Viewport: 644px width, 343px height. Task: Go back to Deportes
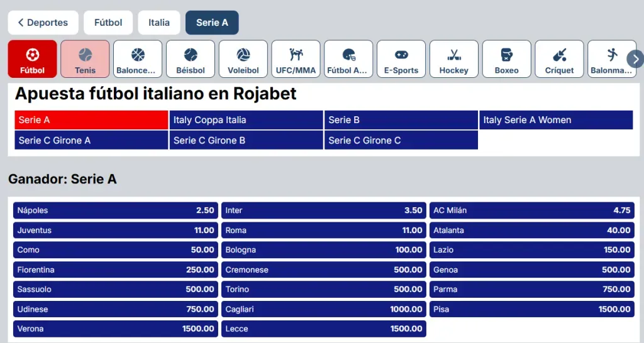point(43,23)
